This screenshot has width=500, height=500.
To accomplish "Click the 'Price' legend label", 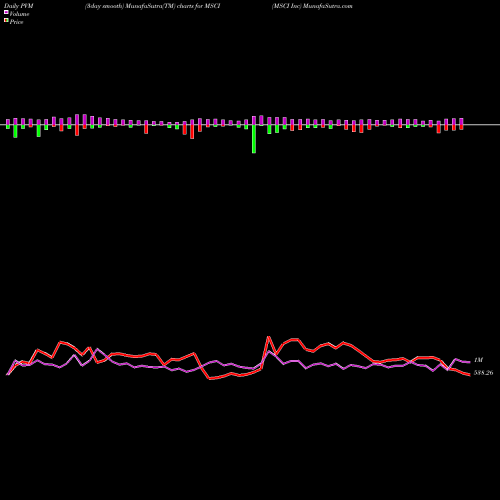I will 16,22.
